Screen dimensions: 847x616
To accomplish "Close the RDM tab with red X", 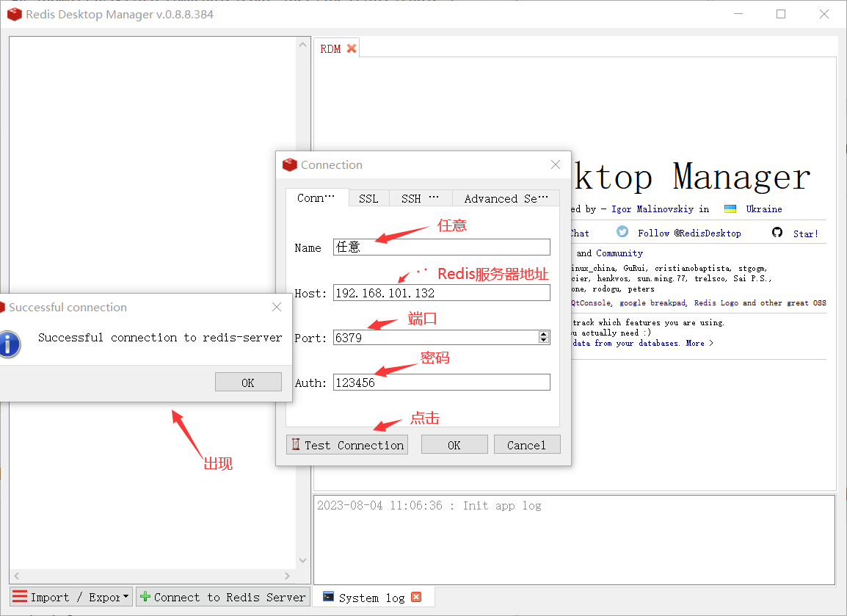I will pos(352,48).
